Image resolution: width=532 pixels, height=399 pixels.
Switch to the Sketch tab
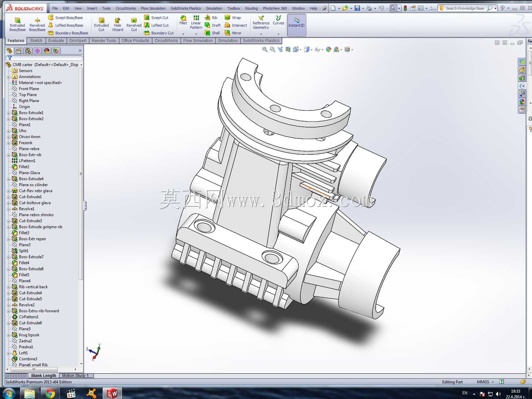pyautogui.click(x=36, y=41)
